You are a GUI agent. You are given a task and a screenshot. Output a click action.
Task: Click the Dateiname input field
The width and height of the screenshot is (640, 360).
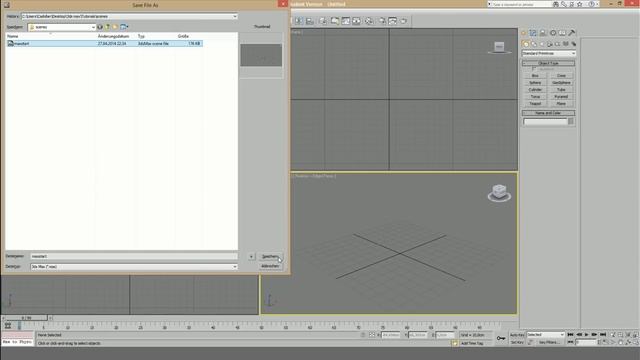(134, 256)
